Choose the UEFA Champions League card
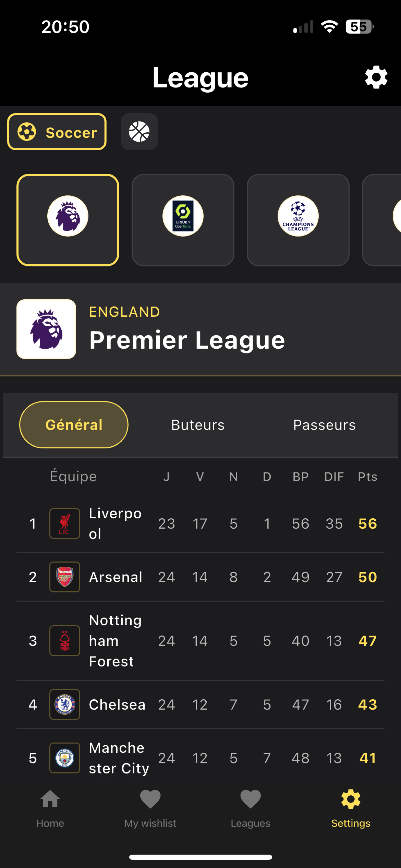 point(298,220)
